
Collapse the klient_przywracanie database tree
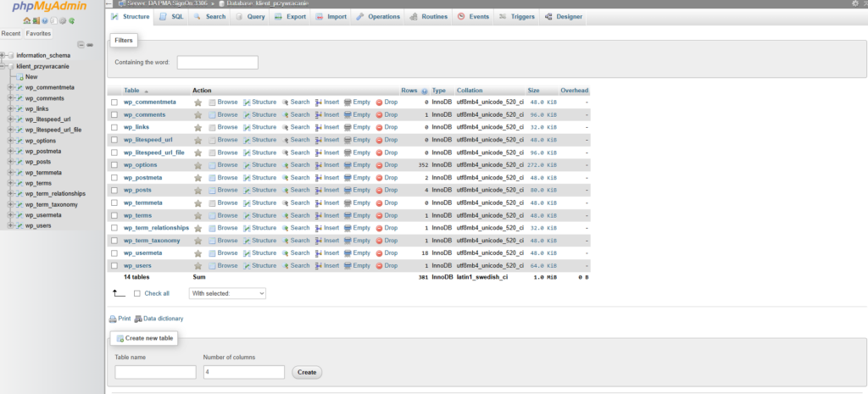[4, 66]
